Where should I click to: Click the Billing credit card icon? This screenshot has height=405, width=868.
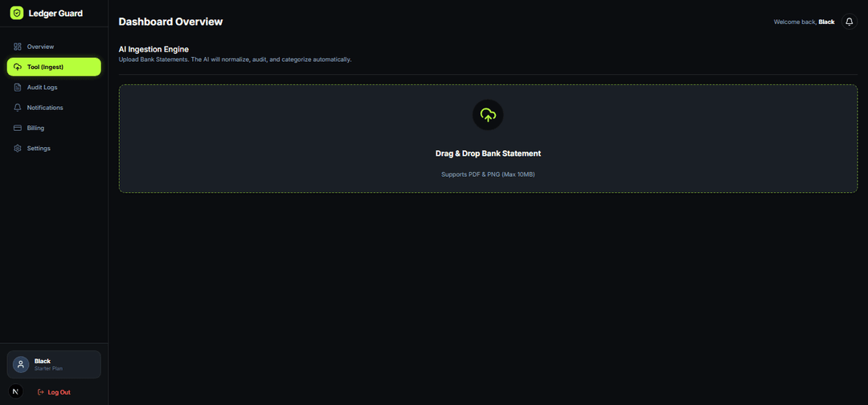(x=18, y=128)
